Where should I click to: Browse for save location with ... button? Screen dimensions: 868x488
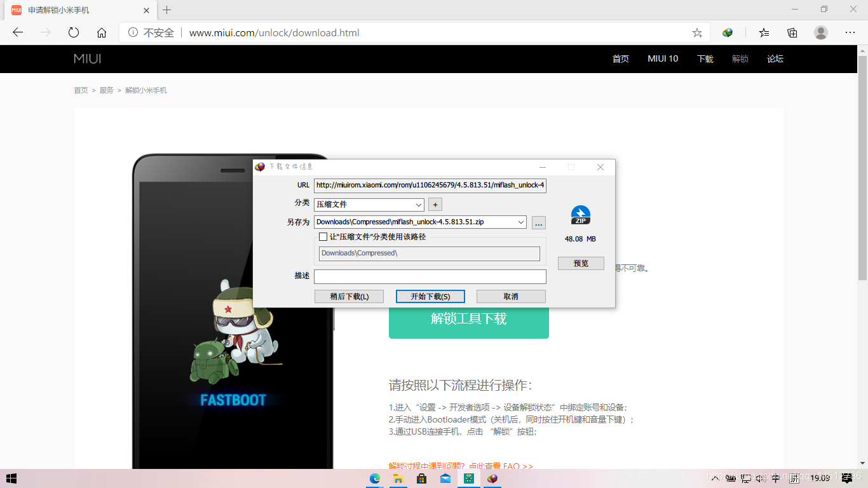(538, 222)
